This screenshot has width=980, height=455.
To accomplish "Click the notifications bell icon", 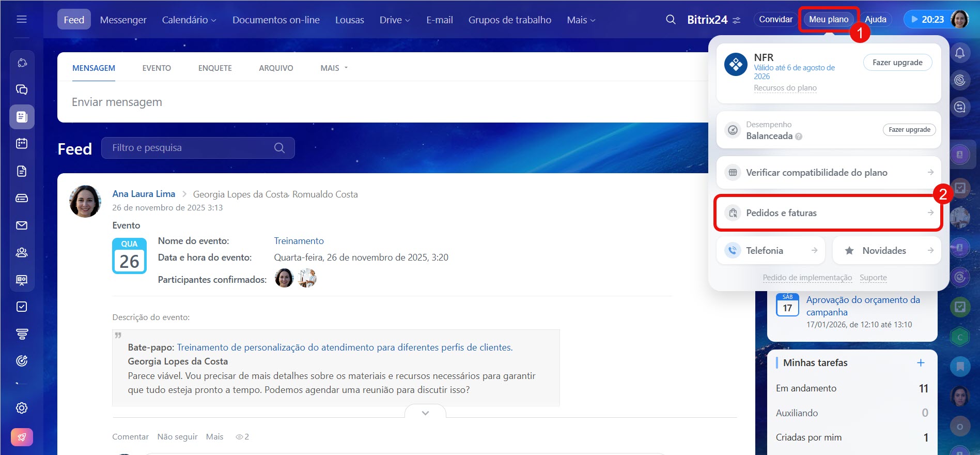I will tap(959, 53).
